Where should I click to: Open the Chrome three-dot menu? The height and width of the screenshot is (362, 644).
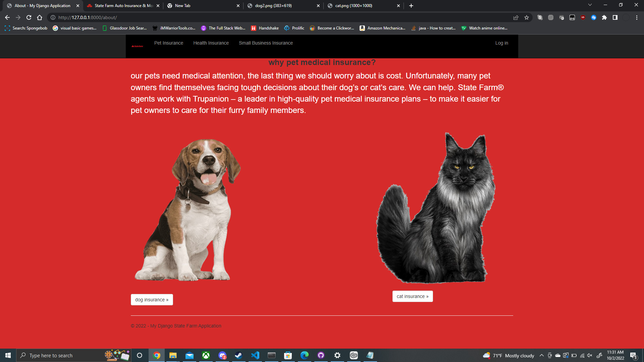coord(637,17)
